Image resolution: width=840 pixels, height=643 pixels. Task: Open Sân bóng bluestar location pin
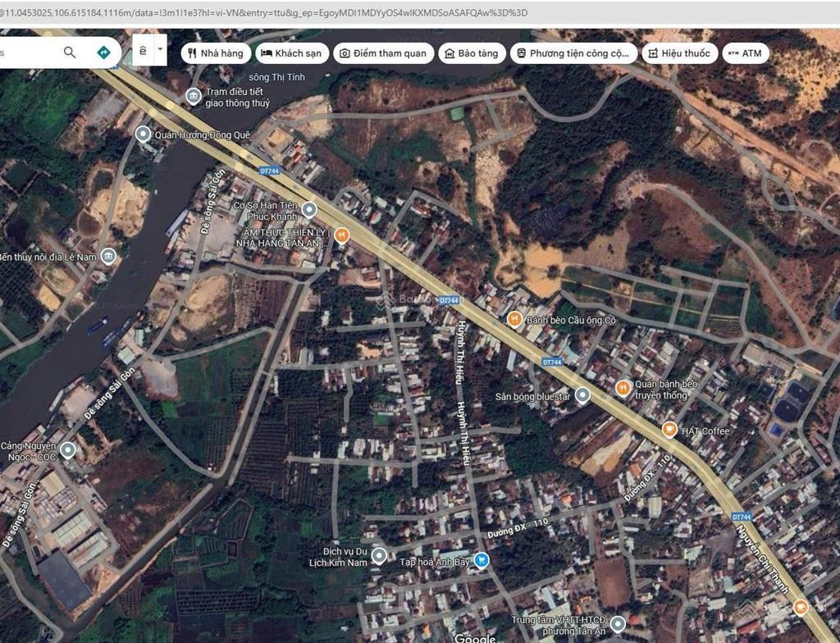[582, 396]
